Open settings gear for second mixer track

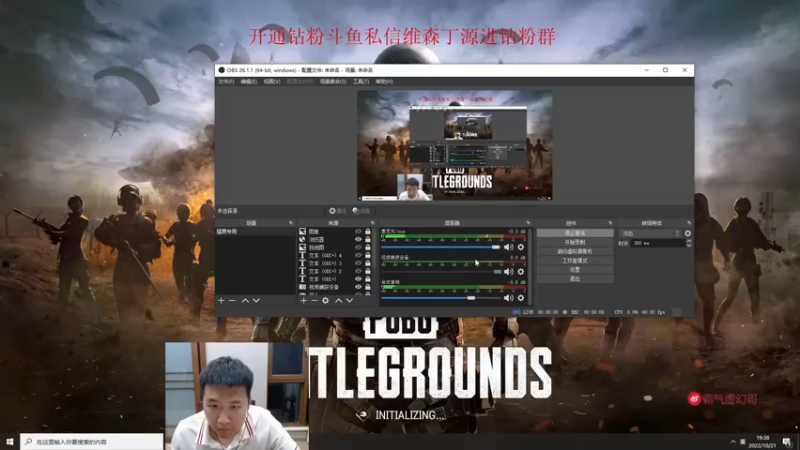520,272
